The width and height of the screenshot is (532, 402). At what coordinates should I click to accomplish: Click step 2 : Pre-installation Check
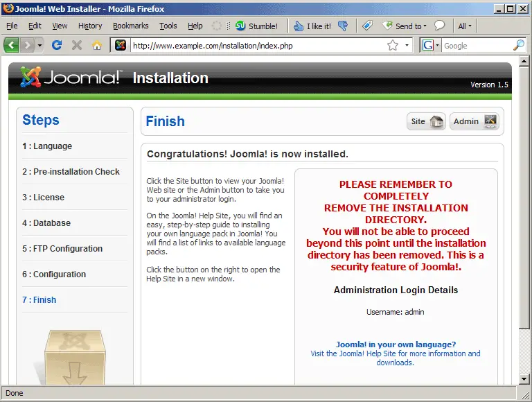(x=71, y=172)
